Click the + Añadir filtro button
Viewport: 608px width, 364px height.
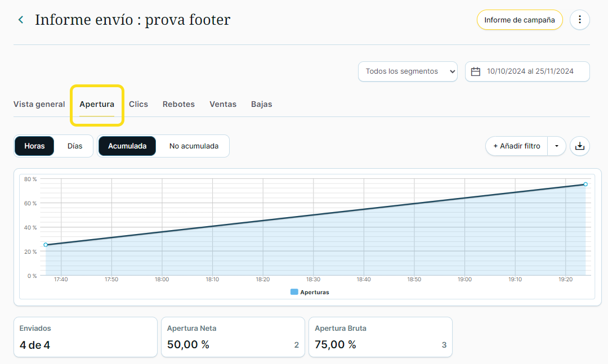pos(516,146)
